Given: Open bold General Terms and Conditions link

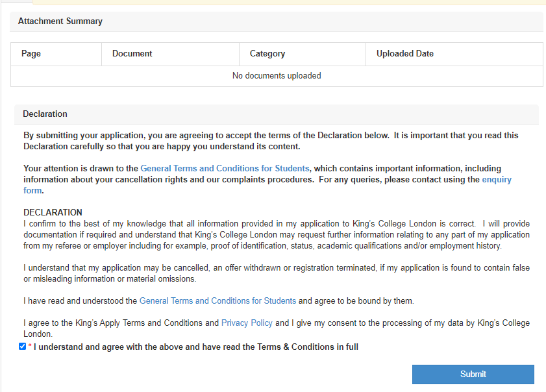Looking at the screenshot, I should point(225,168).
